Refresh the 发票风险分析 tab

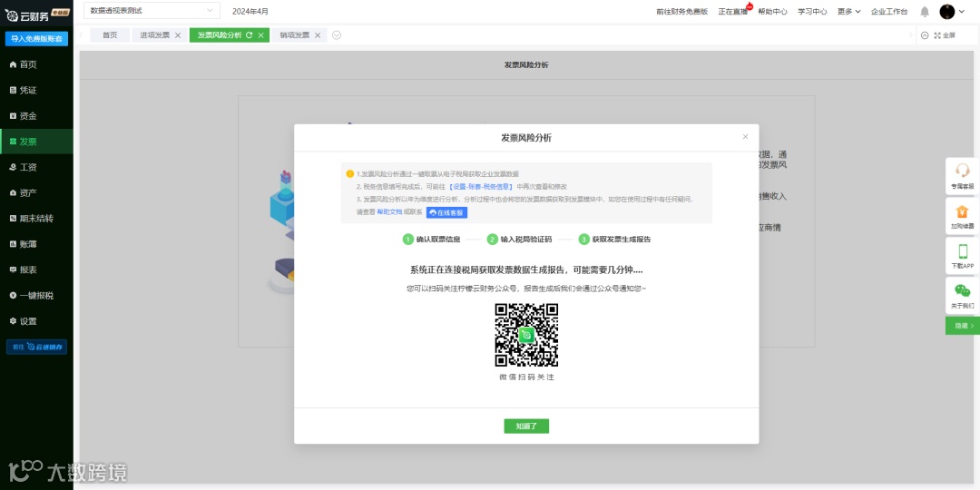(x=250, y=35)
